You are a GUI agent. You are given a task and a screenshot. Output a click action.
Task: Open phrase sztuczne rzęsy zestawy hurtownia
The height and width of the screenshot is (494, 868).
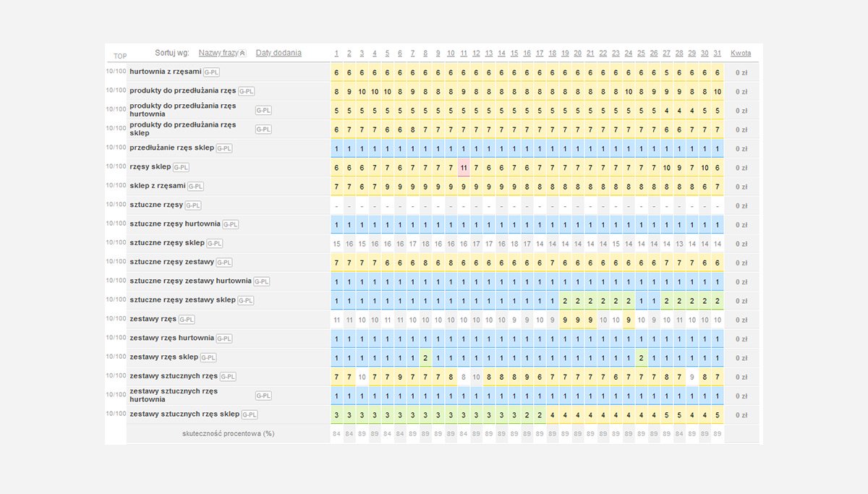point(190,281)
